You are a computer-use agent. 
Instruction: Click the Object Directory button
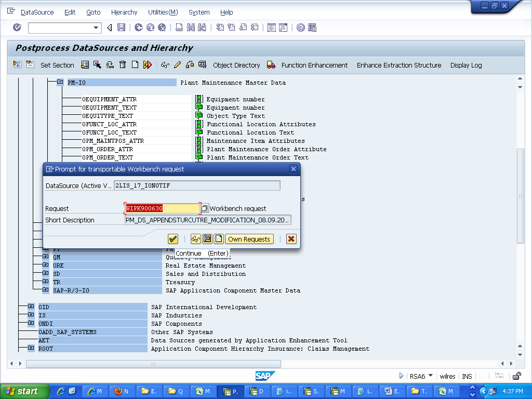click(236, 65)
